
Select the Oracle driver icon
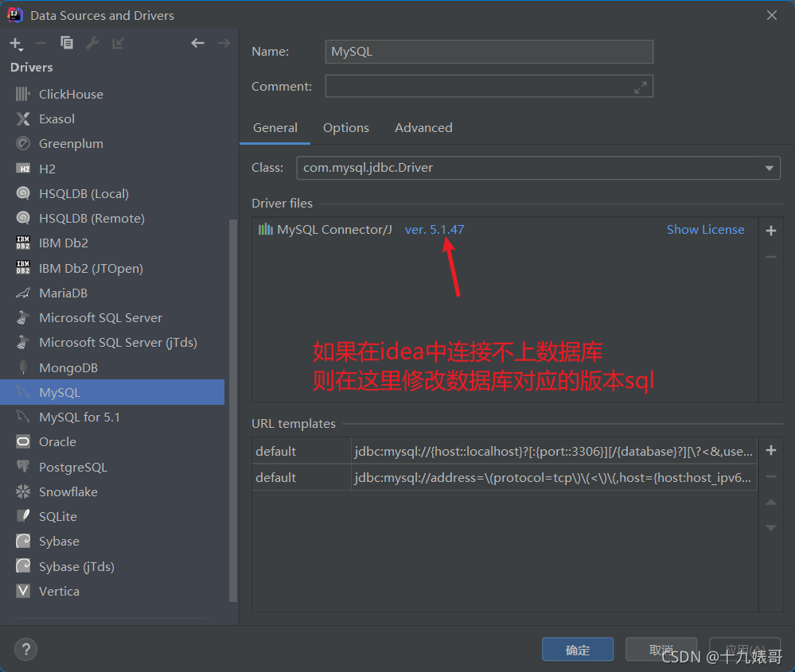tap(23, 442)
